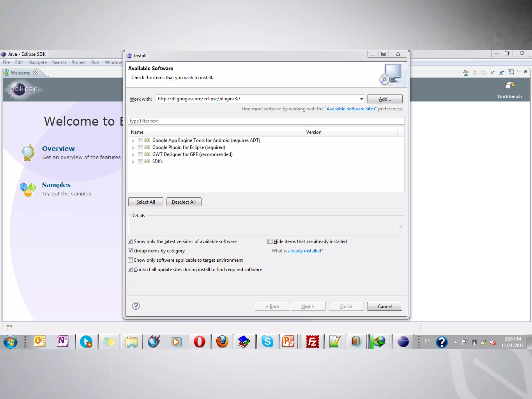Open the Navigate menu
532x399 pixels.
point(37,62)
